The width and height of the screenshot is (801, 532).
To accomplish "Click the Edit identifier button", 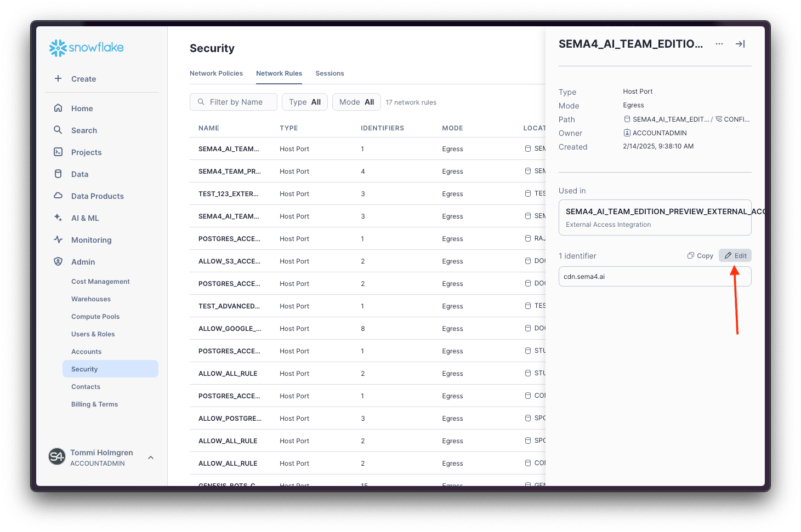I will 735,256.
